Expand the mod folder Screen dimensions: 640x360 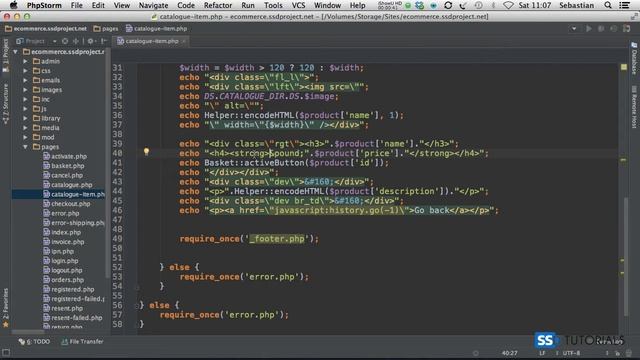click(x=25, y=137)
